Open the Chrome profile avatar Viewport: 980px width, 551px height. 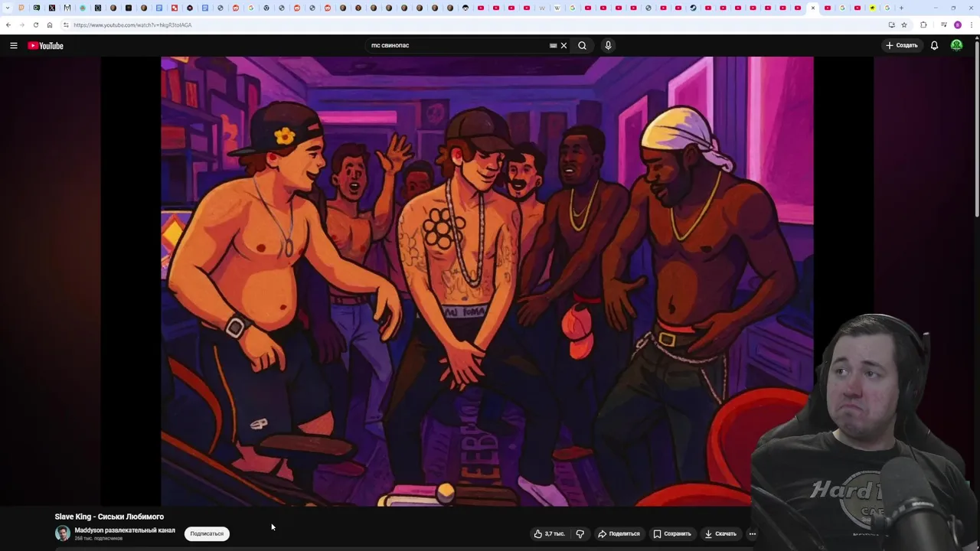(x=957, y=24)
